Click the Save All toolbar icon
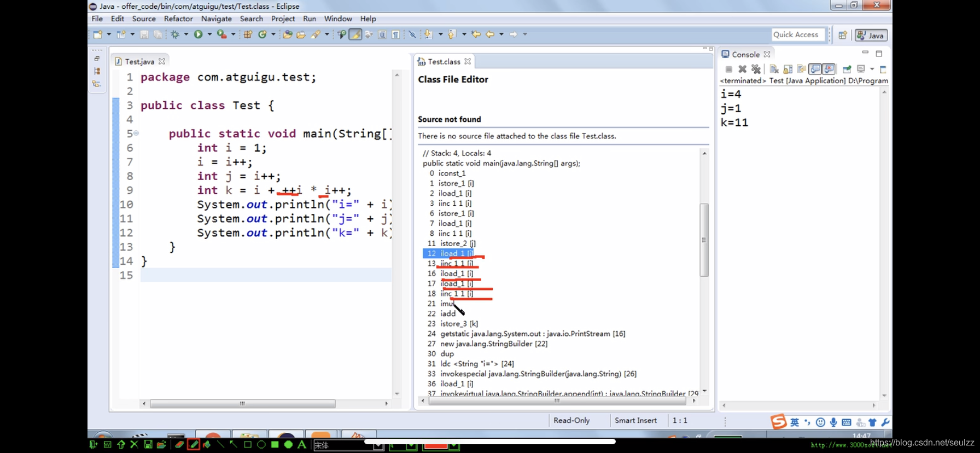Screen dimensions: 980x453 pyautogui.click(x=158, y=34)
